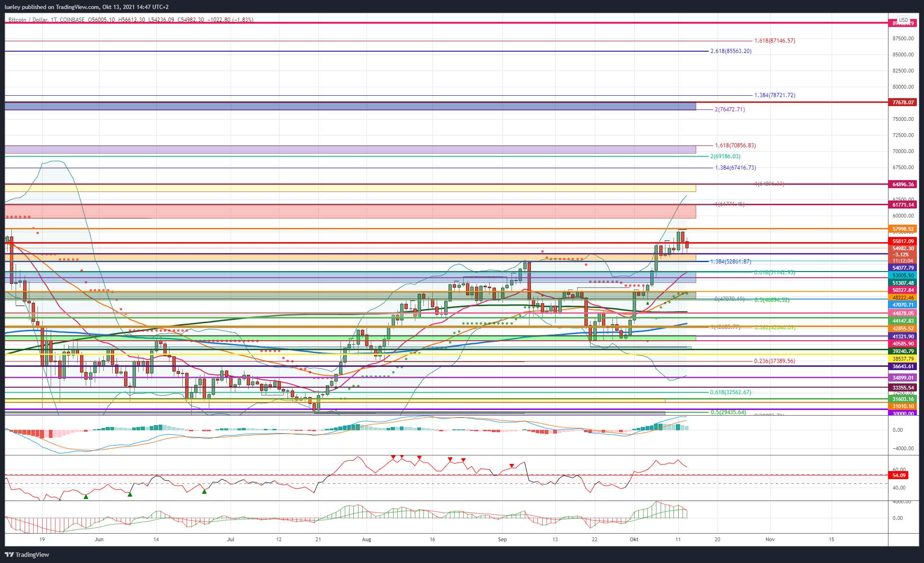
Task: Select the 2.618(85563.20) Fibonacci label
Action: point(731,51)
